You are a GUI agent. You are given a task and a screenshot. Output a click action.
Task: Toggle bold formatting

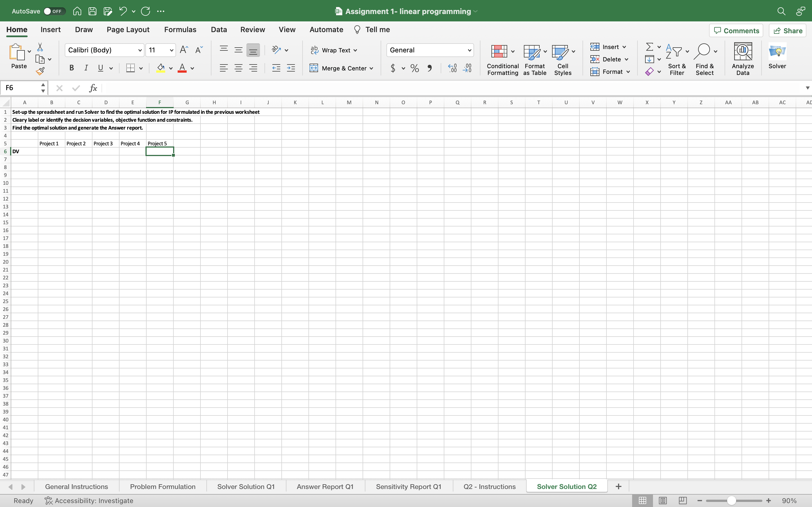coord(71,68)
